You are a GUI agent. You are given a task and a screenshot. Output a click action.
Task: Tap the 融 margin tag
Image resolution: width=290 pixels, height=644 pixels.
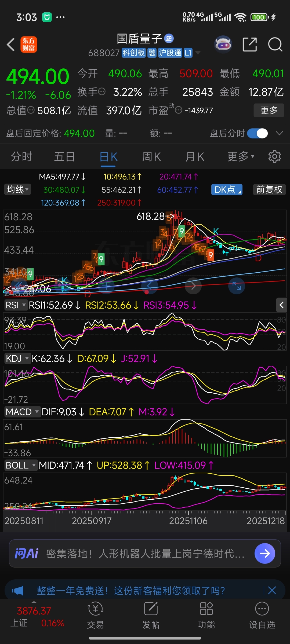(x=152, y=53)
